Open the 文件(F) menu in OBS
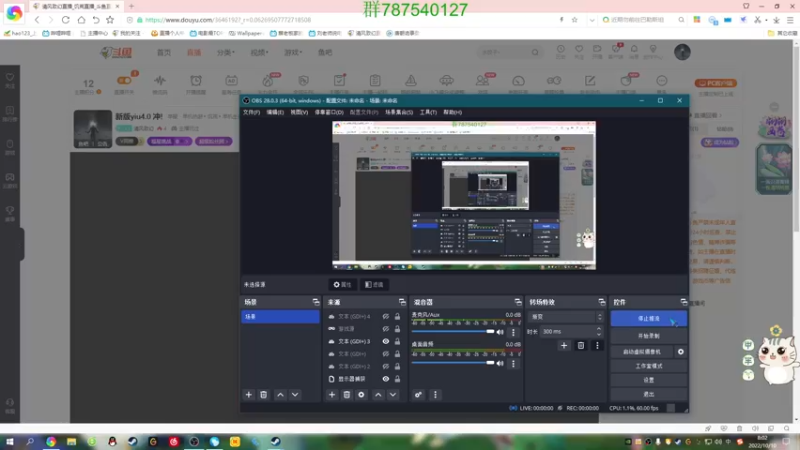The image size is (800, 450). pyautogui.click(x=251, y=112)
